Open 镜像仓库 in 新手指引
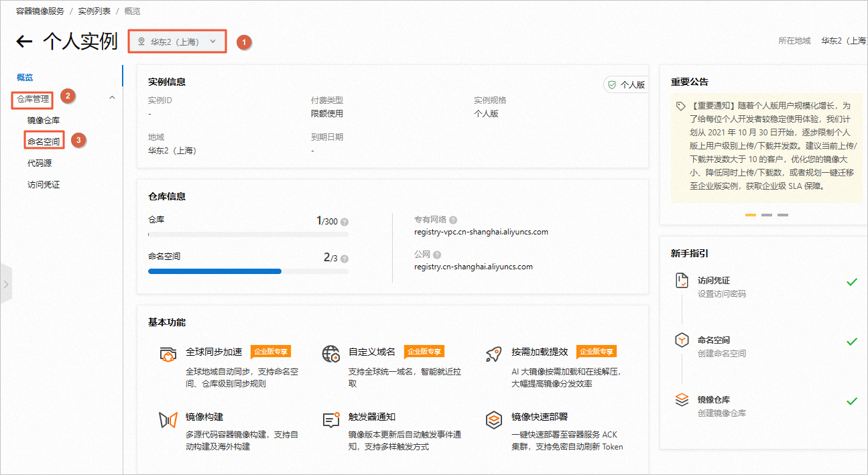 [x=714, y=400]
